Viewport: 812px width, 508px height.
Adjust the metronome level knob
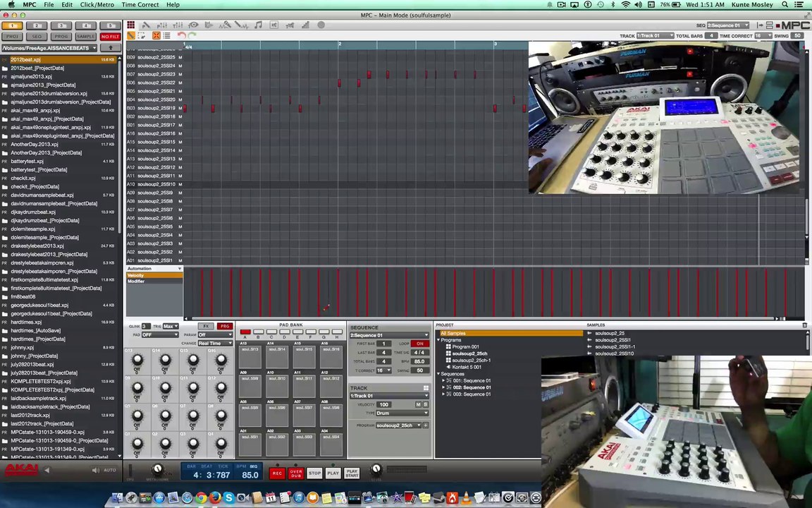pyautogui.click(x=156, y=470)
